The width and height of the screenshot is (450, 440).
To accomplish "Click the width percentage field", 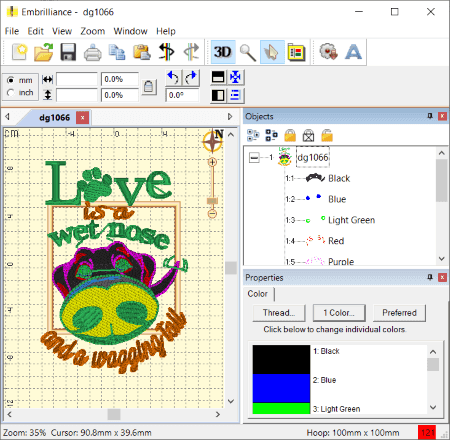I will point(120,79).
